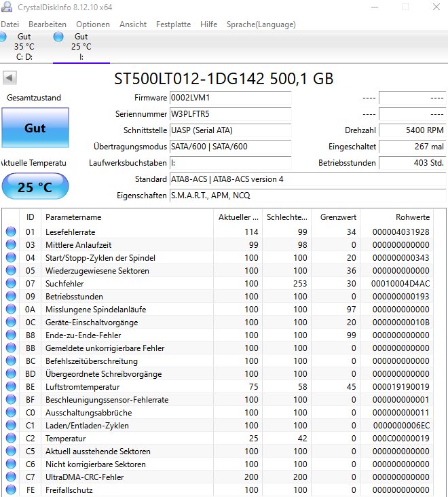The image size is (448, 497).
Task: Click status orb of Temperatur C2 row
Action: pyautogui.click(x=11, y=439)
